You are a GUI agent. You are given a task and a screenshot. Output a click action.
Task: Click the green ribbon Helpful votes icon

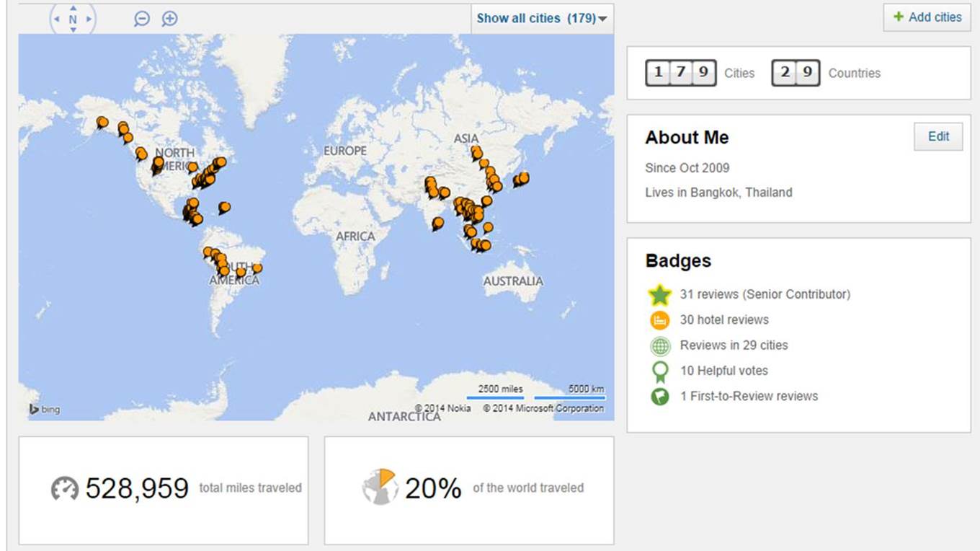point(660,371)
